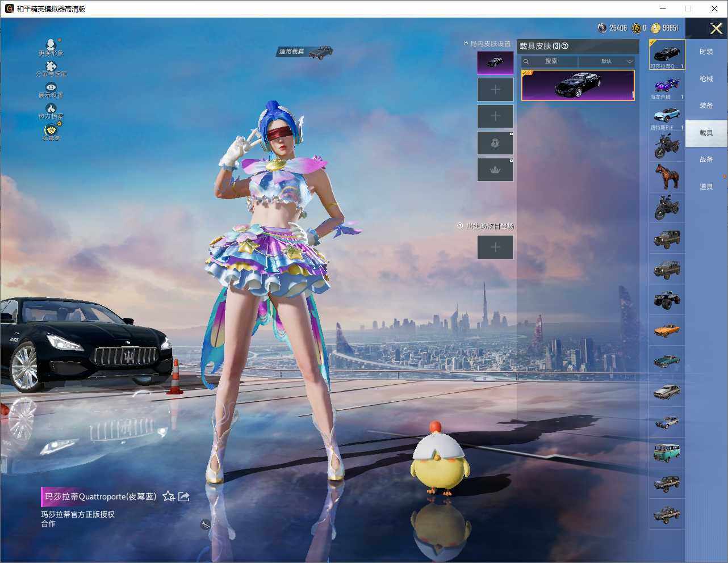The width and height of the screenshot is (728, 563).
Task: Click the info icon beside 出生岛炫目登场
Action: tap(460, 226)
